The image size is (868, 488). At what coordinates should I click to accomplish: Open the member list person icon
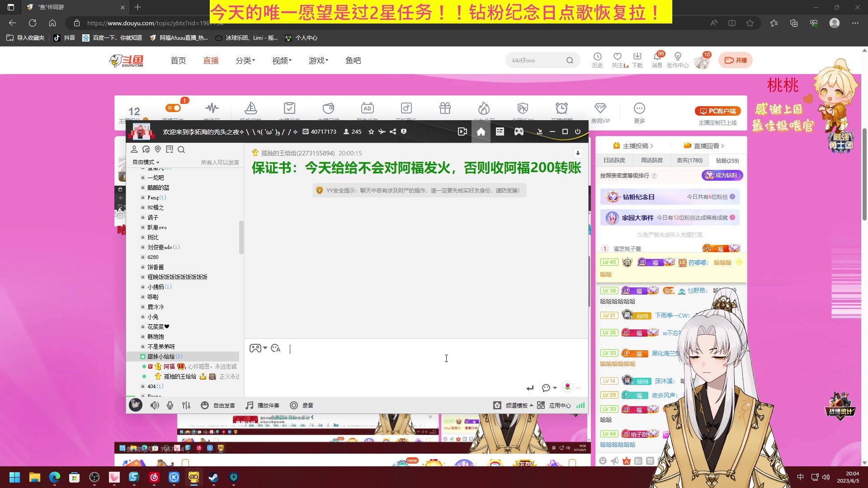click(134, 149)
